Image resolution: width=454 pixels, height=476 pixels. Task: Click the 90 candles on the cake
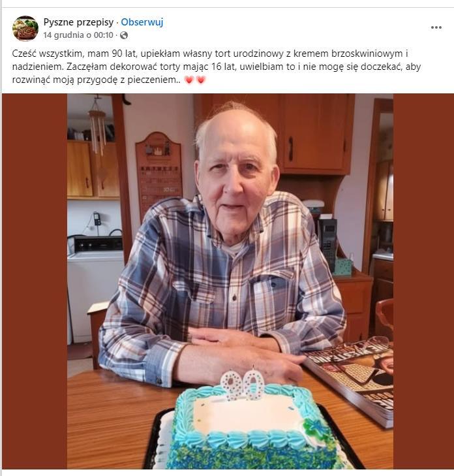tap(242, 385)
